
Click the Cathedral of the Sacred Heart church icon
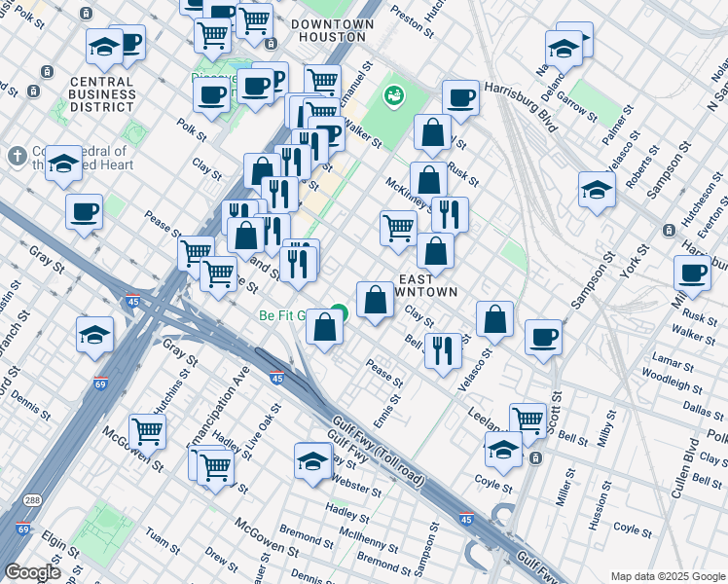point(18,156)
